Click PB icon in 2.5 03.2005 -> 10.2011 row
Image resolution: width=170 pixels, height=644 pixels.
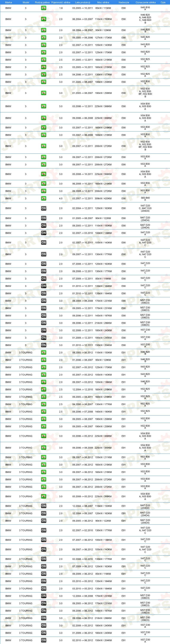pyautogui.click(x=43, y=67)
